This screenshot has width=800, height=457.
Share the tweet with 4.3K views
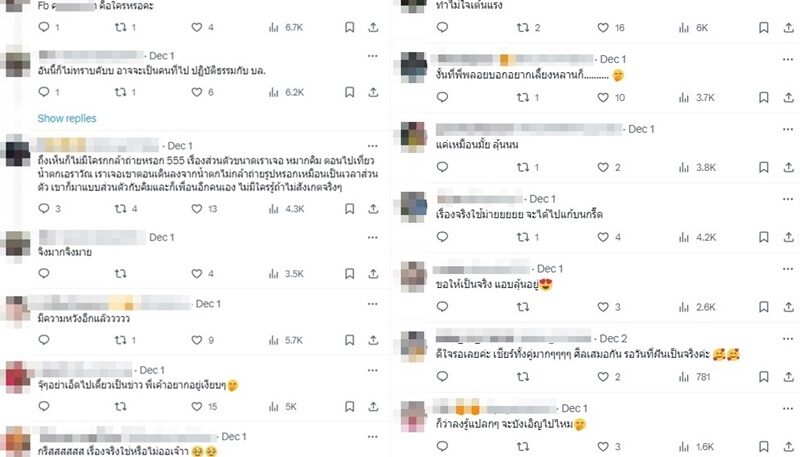[x=373, y=209]
